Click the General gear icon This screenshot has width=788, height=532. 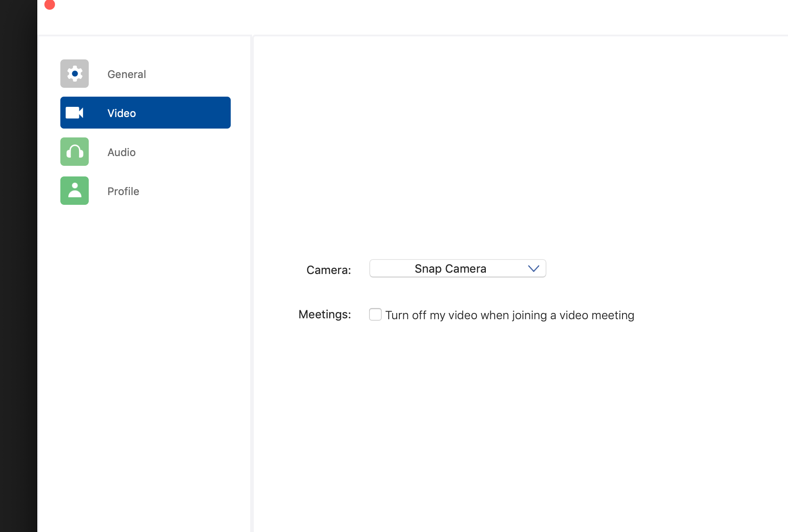[75, 74]
